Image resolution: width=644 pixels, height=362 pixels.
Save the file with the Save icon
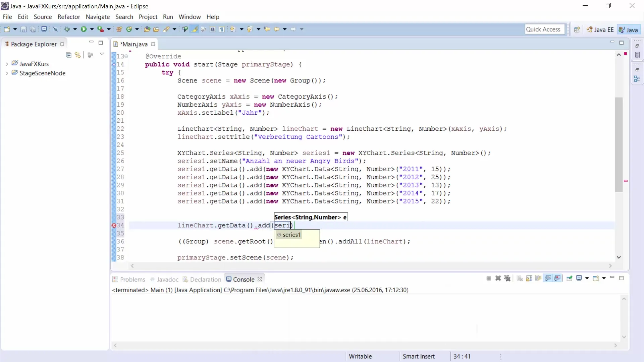(23, 29)
